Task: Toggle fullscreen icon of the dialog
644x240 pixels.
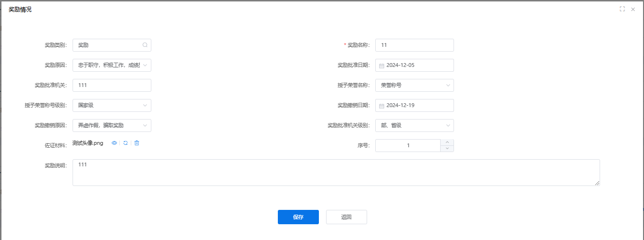Action: (x=622, y=9)
